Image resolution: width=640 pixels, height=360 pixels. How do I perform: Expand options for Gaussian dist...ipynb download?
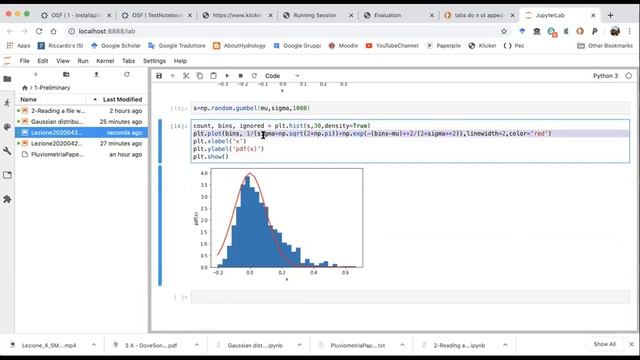[x=299, y=345]
